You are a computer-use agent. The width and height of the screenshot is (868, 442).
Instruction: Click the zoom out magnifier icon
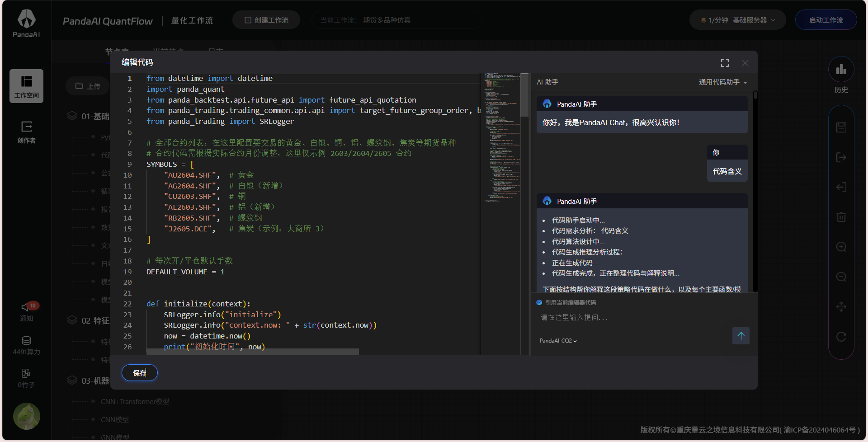(x=841, y=277)
